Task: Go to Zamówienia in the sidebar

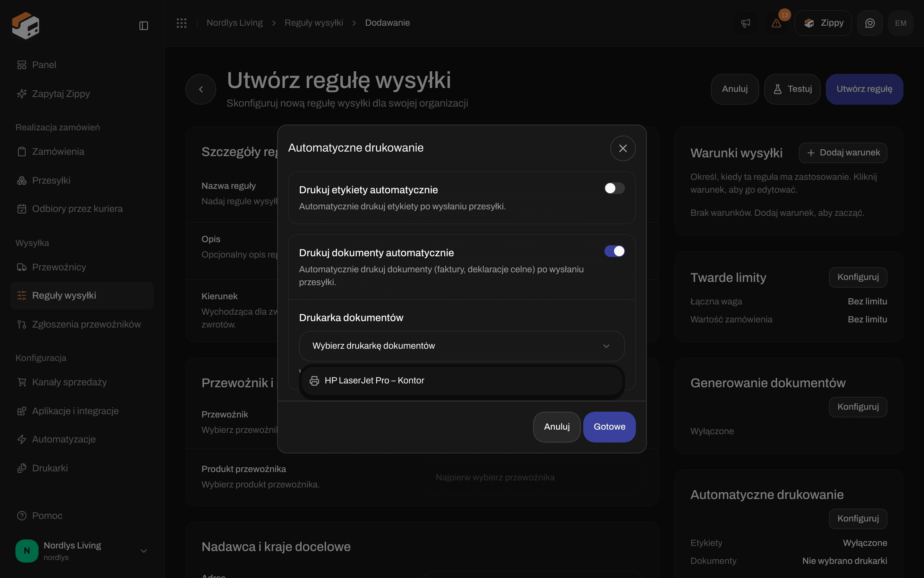Action: (82, 151)
